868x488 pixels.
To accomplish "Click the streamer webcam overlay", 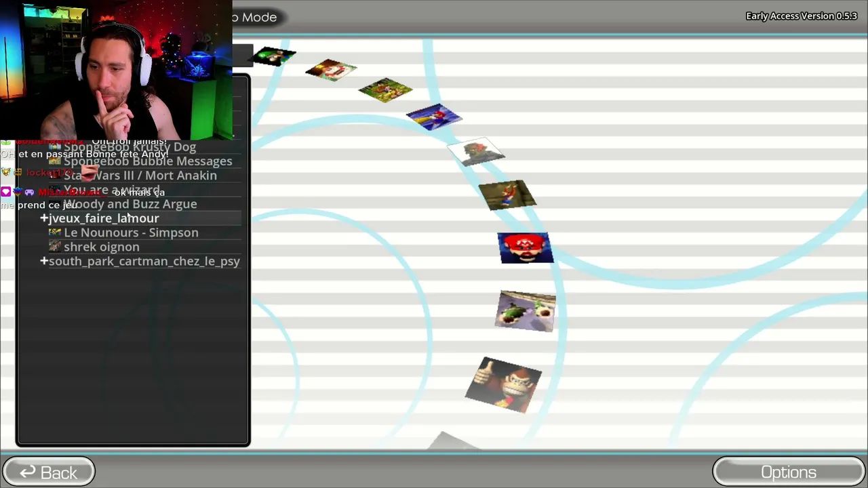I will pyautogui.click(x=116, y=70).
